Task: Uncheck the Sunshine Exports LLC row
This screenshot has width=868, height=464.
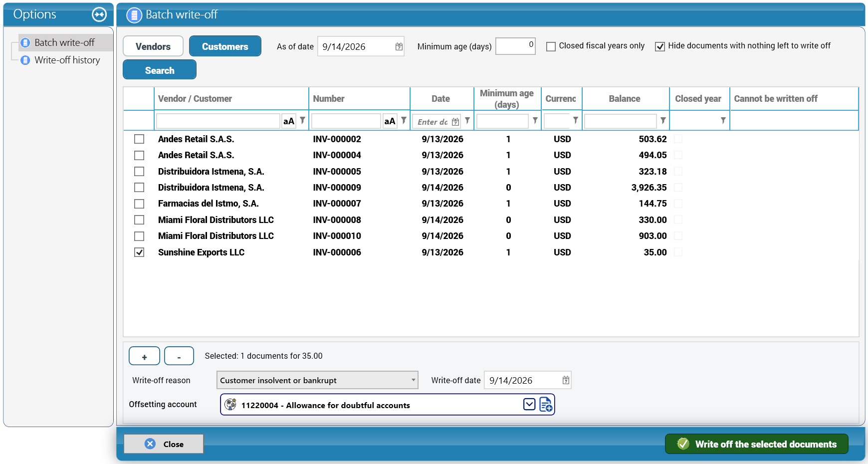Action: coord(139,252)
